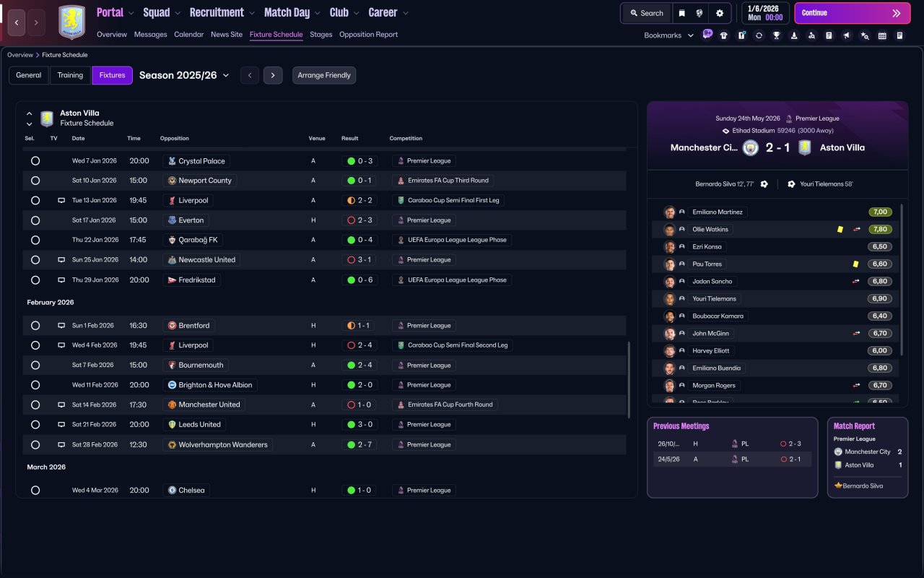Select the Leeds United fixture radio button

pyautogui.click(x=35, y=425)
